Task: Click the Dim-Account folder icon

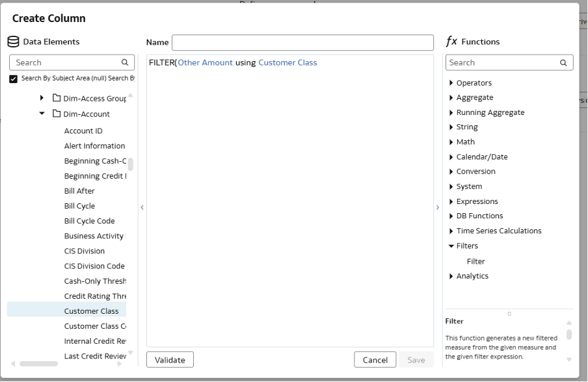Action: pyautogui.click(x=57, y=114)
